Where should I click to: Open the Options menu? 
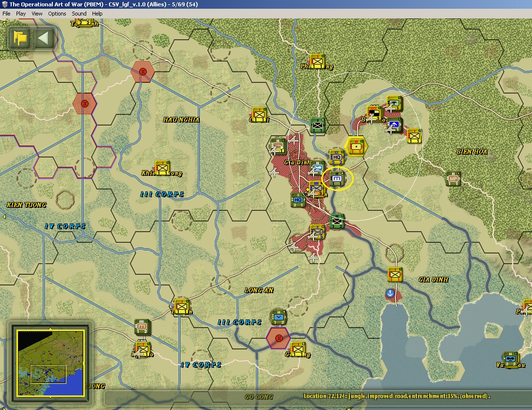57,14
